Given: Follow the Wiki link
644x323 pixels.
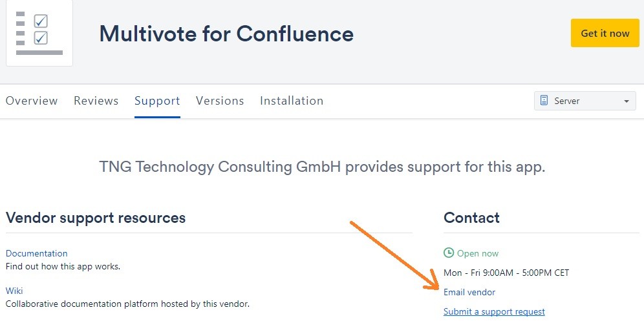Looking at the screenshot, I should pos(14,291).
